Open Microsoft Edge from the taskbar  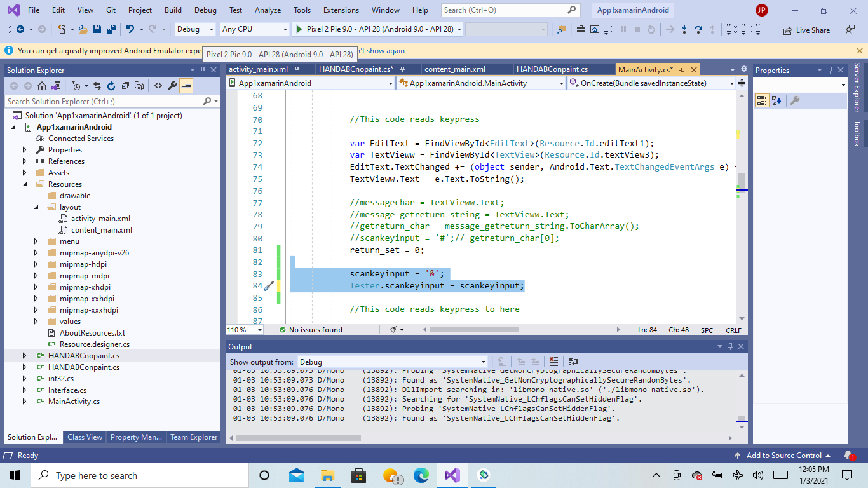click(421, 475)
